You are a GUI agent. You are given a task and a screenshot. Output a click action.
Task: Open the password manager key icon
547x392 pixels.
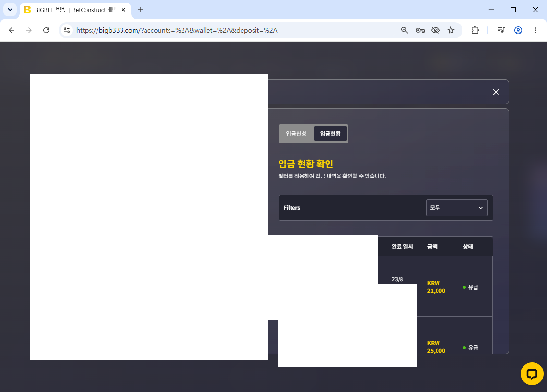point(420,30)
